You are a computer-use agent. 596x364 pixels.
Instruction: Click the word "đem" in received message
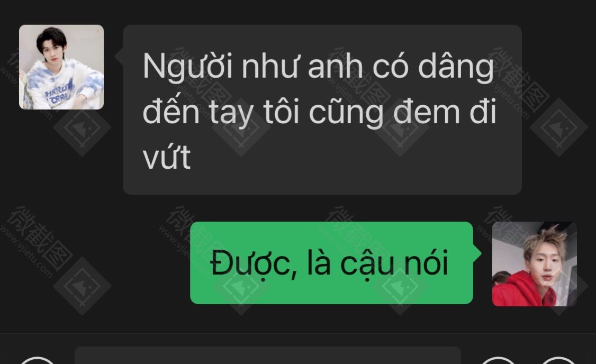427,112
